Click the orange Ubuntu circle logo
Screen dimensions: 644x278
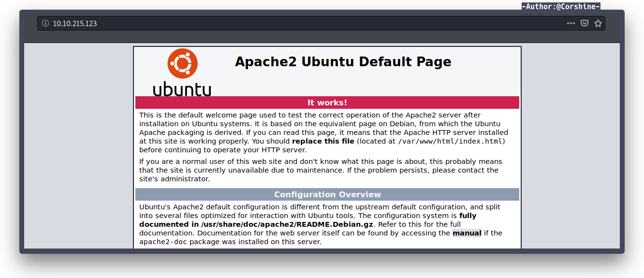point(182,63)
